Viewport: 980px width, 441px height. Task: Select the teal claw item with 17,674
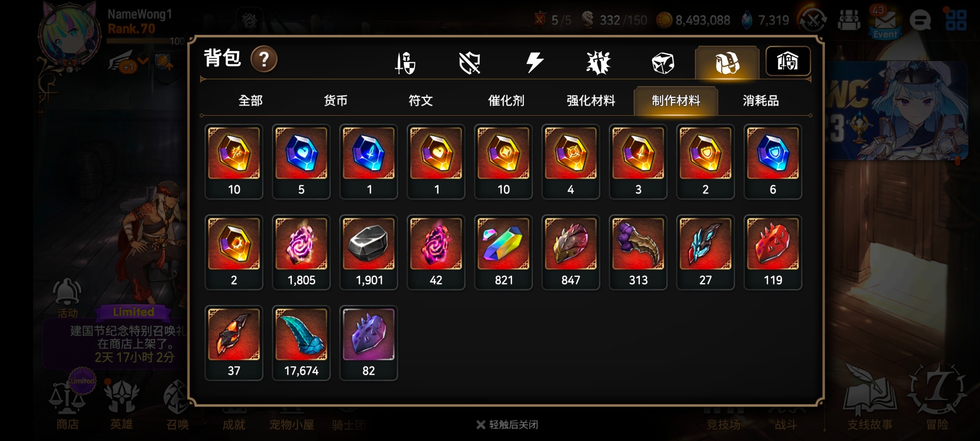click(301, 343)
